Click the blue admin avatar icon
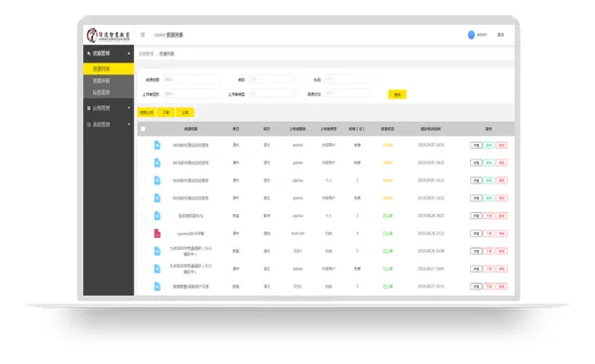Image resolution: width=595 pixels, height=364 pixels. (471, 35)
